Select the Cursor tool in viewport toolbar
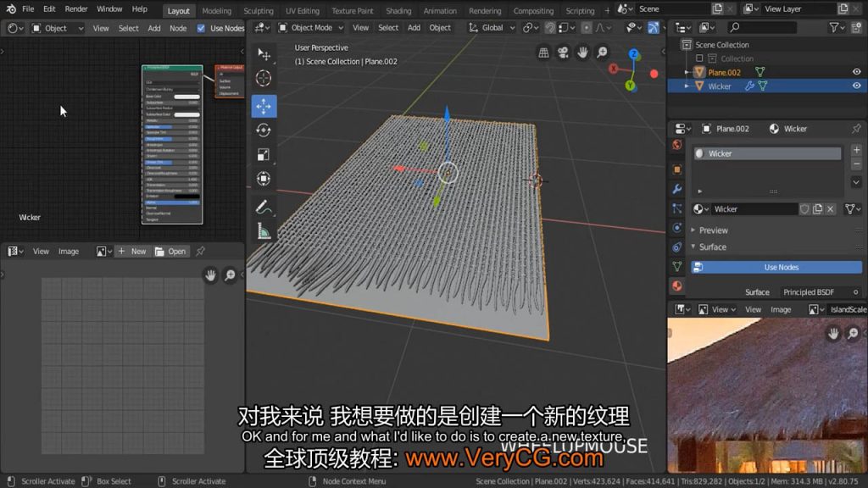 point(264,78)
